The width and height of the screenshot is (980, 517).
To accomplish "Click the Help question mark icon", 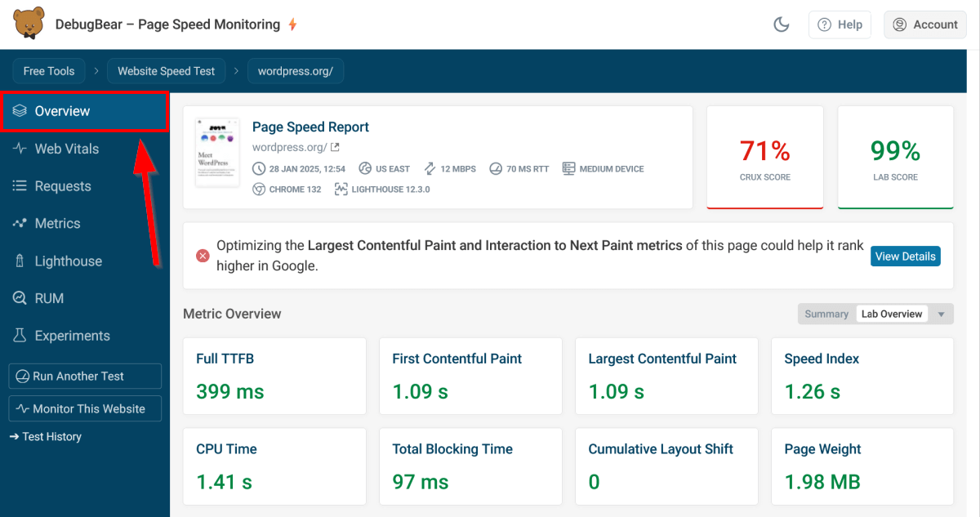I will [x=825, y=25].
